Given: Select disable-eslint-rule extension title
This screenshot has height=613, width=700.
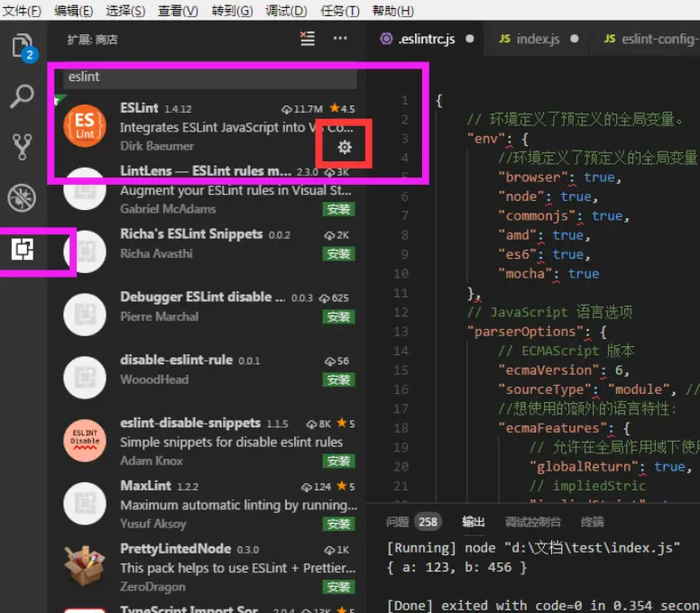Looking at the screenshot, I should pos(176,360).
